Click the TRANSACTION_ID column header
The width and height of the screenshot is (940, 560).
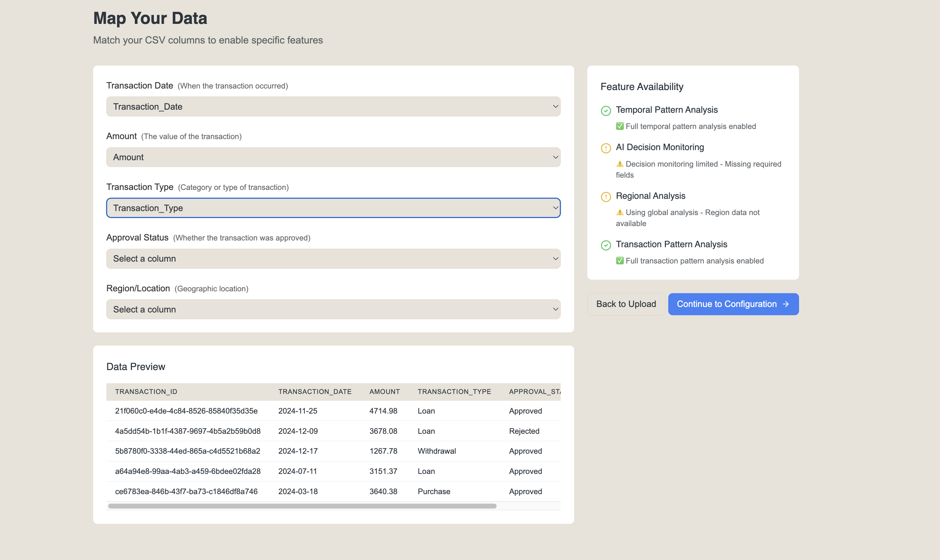coord(146,391)
